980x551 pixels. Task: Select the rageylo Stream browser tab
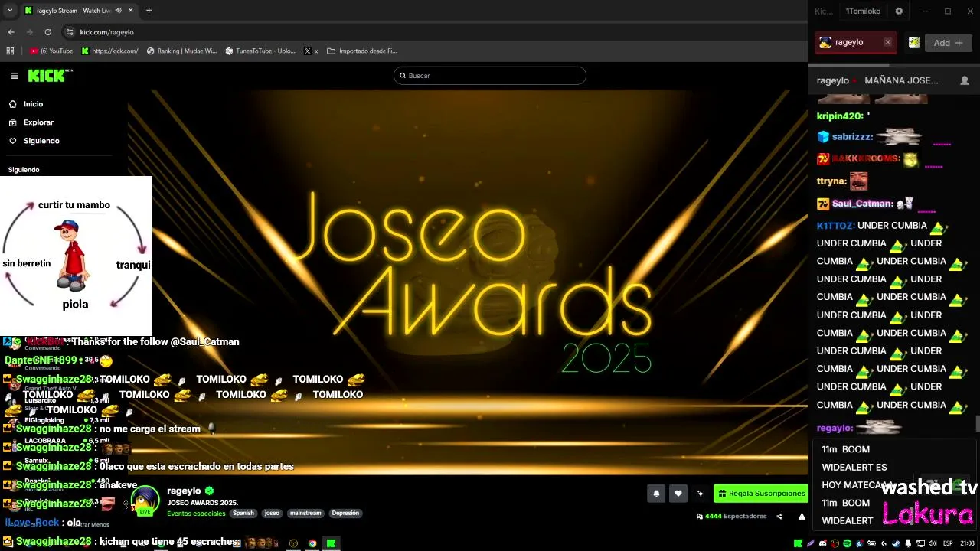[73, 11]
